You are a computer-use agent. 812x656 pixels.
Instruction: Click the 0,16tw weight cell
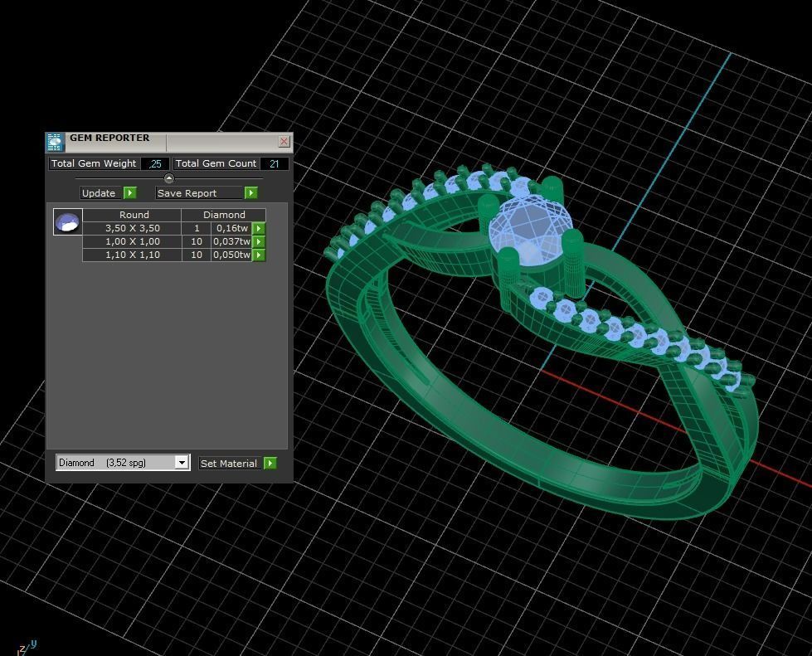coord(231,228)
